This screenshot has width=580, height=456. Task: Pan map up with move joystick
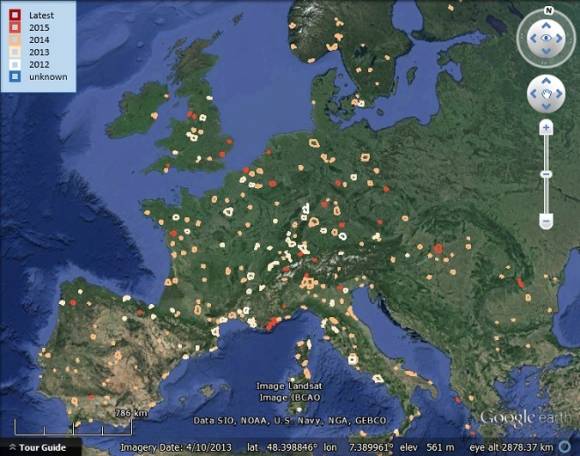pyautogui.click(x=546, y=80)
